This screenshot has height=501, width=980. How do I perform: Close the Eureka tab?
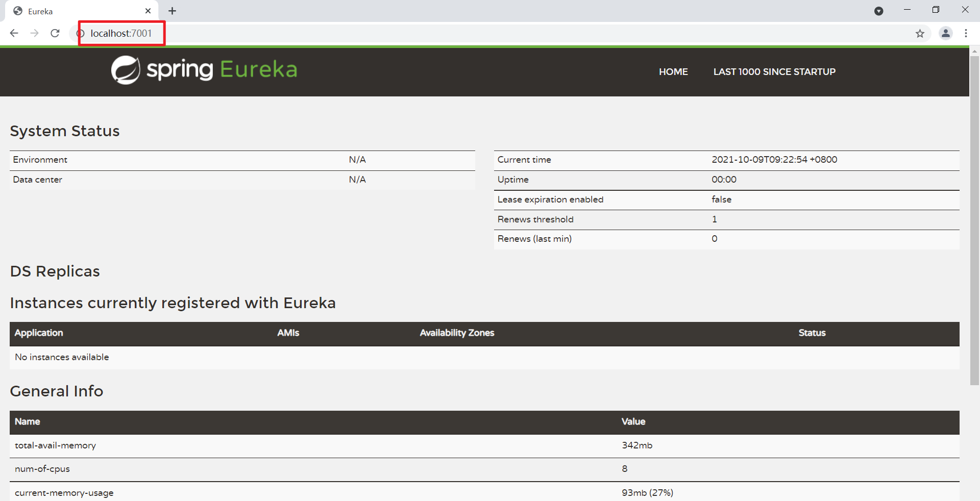pyautogui.click(x=148, y=11)
